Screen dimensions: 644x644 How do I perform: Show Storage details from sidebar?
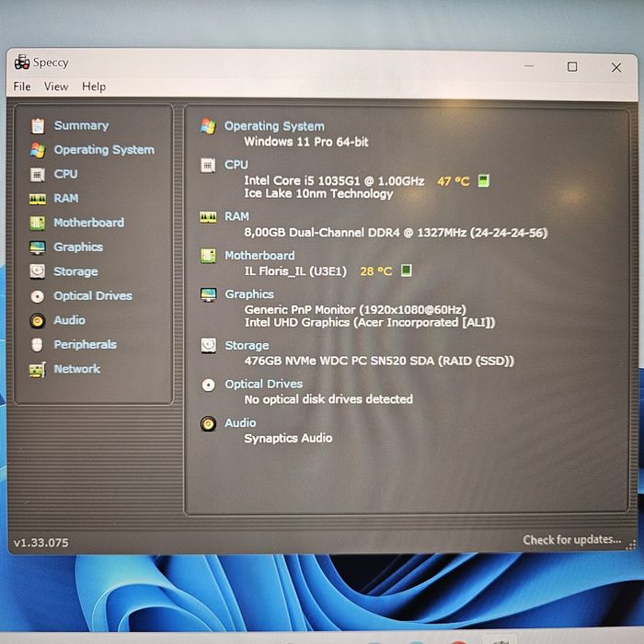[x=76, y=271]
